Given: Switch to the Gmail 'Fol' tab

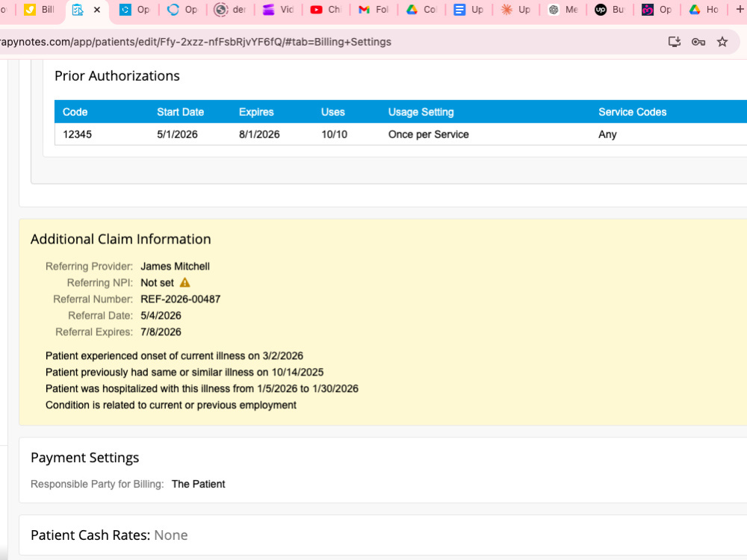Looking at the screenshot, I should click(373, 10).
